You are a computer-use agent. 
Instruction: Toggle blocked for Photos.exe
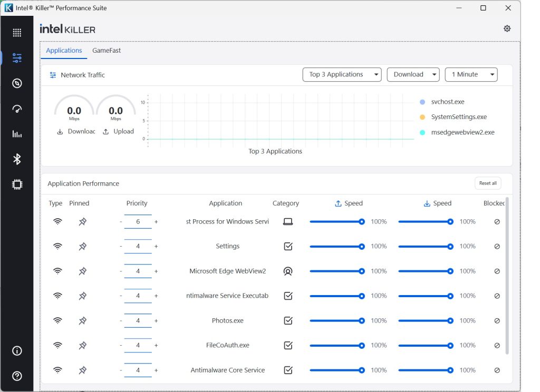tap(497, 320)
